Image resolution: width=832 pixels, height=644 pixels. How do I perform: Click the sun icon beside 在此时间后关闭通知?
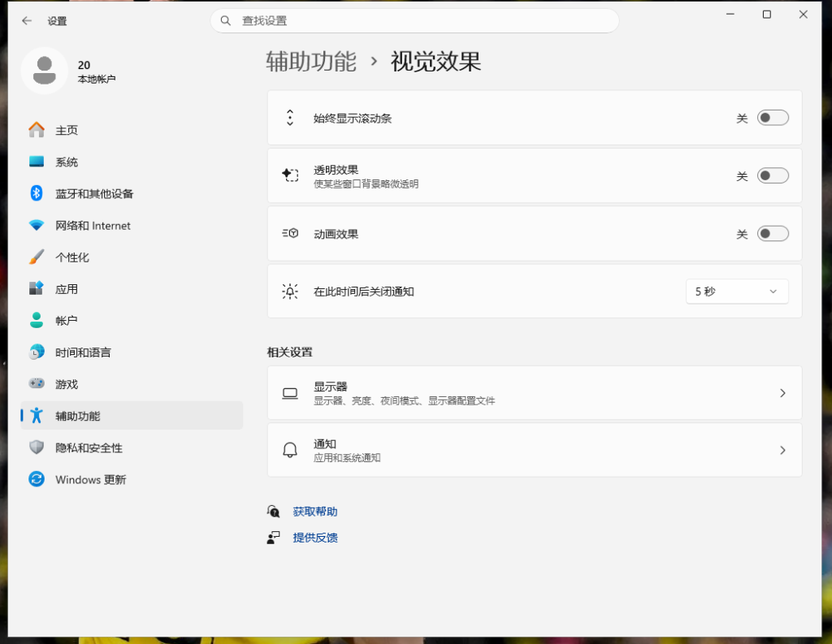pos(290,292)
